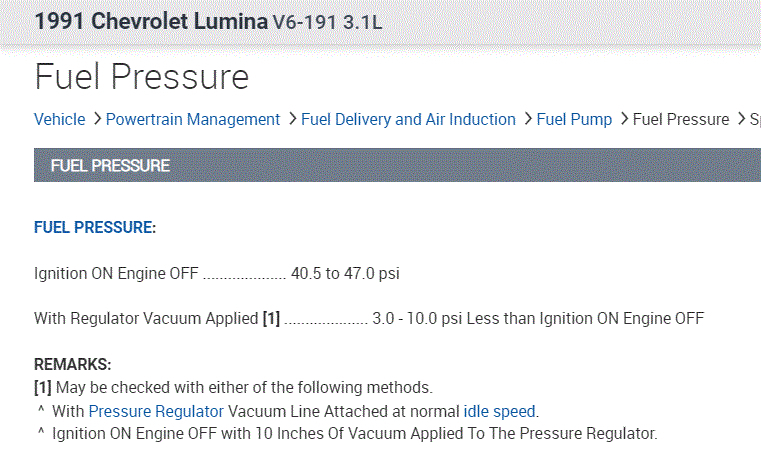Navigate to the Fuel Pump breadcrumb
Image resolution: width=761 pixels, height=474 pixels.
[574, 119]
